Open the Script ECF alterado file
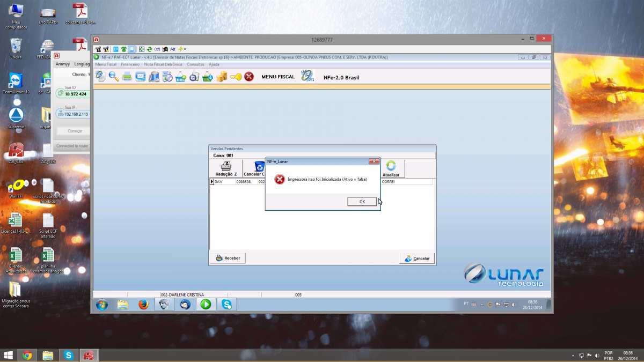Viewport: 644px width, 362px height. [x=48, y=226]
